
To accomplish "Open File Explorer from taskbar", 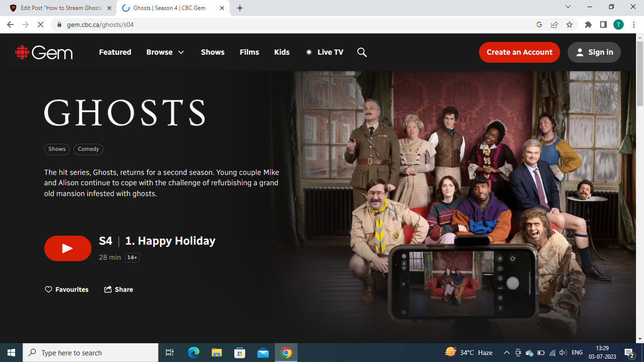I will [x=216, y=353].
